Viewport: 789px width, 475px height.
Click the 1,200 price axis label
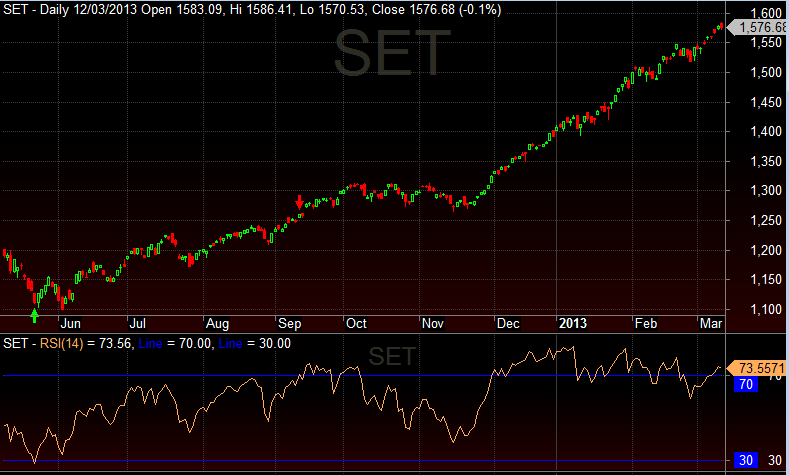click(x=766, y=250)
